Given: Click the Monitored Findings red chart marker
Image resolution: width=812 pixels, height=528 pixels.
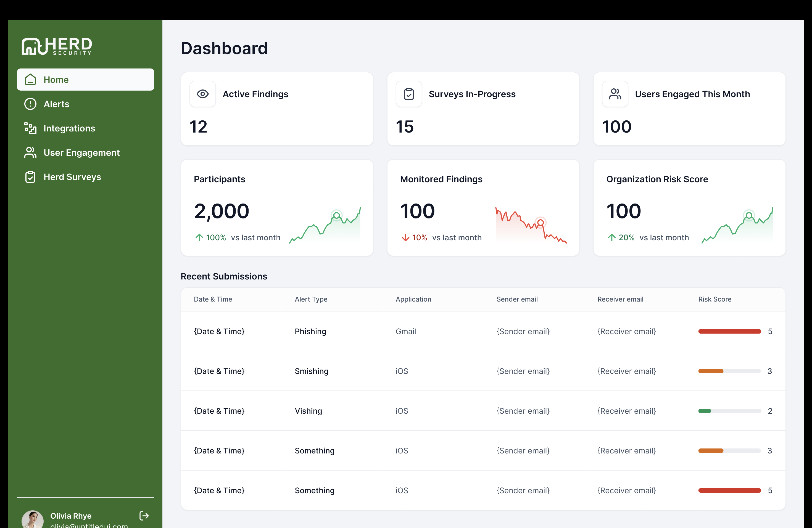Looking at the screenshot, I should tap(541, 223).
